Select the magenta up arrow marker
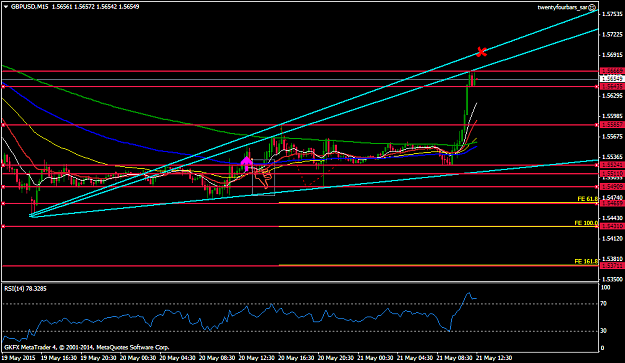The width and height of the screenshot is (625, 363). (247, 163)
